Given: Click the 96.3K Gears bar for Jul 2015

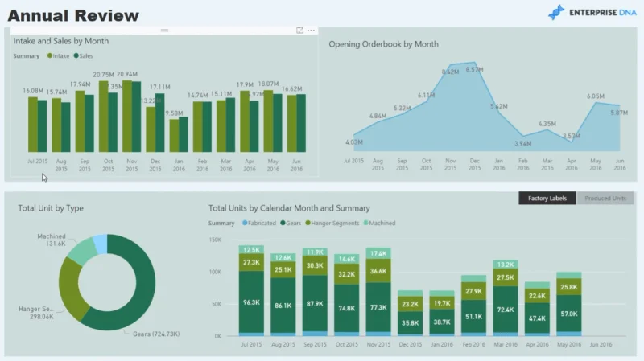Looking at the screenshot, I should point(251,302).
